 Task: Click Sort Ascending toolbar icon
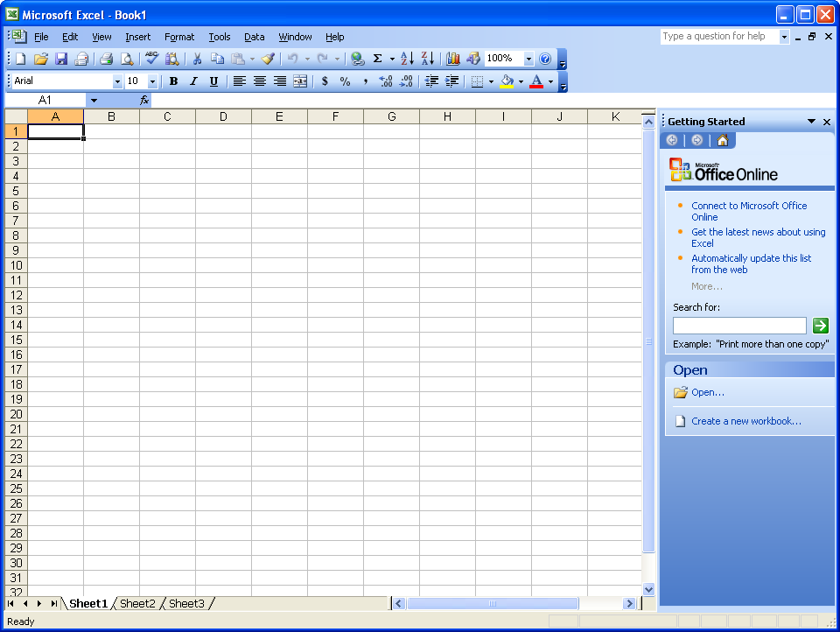click(x=407, y=59)
